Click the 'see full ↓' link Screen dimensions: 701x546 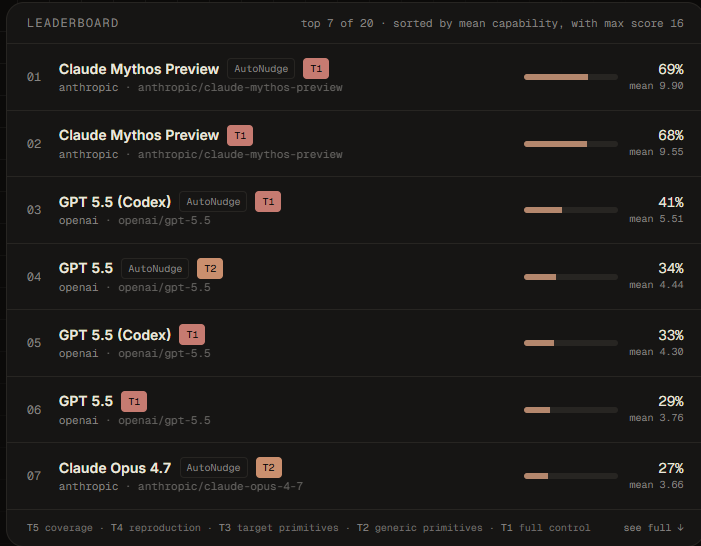tap(653, 528)
